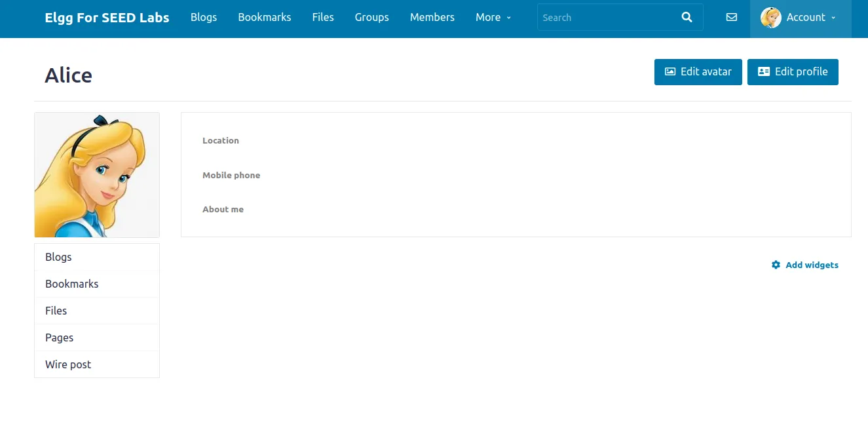Expand the More dropdown menu

click(493, 18)
